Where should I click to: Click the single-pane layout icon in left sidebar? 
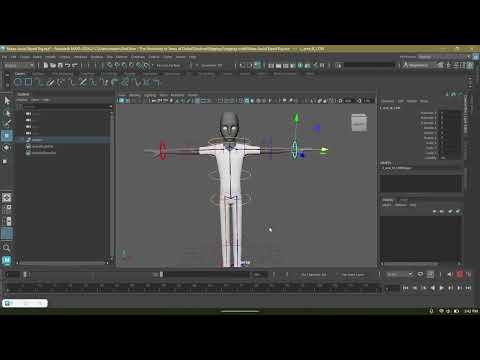coord(7,198)
